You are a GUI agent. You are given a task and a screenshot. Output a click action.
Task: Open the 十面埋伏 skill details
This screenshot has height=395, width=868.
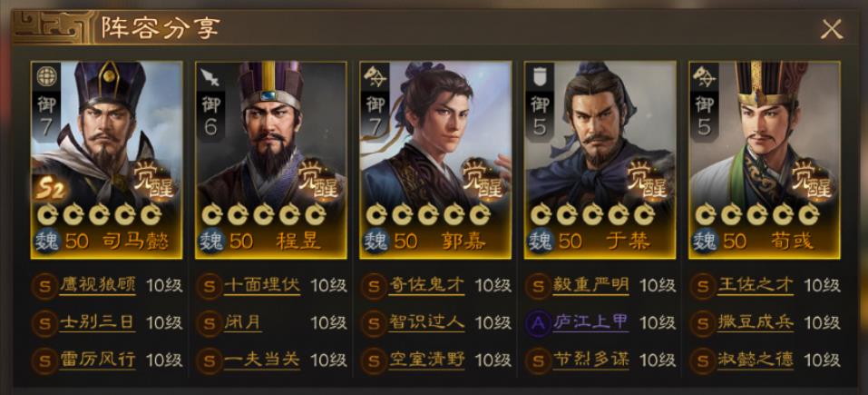pyautogui.click(x=262, y=286)
